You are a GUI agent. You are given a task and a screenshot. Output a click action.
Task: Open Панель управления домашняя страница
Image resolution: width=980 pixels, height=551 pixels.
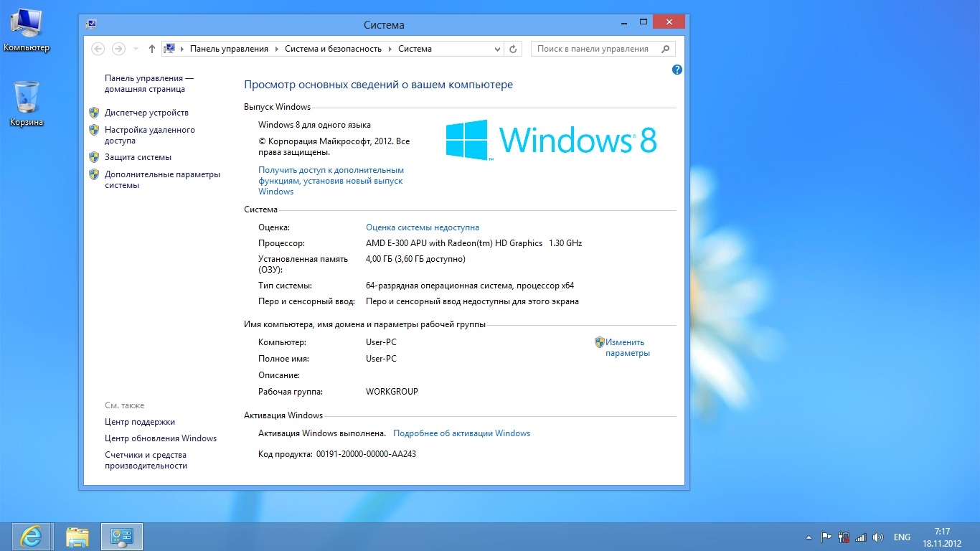149,83
